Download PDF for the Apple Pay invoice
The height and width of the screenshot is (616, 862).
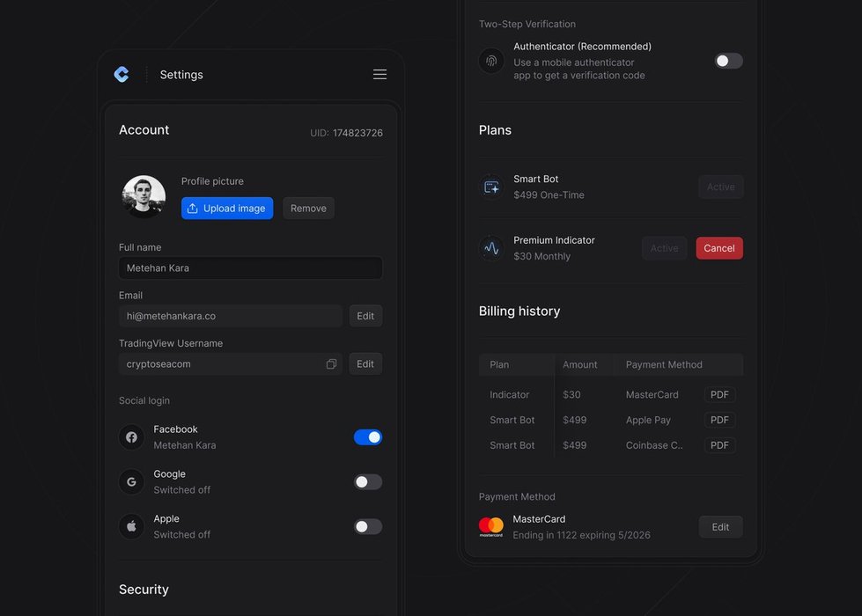(719, 420)
